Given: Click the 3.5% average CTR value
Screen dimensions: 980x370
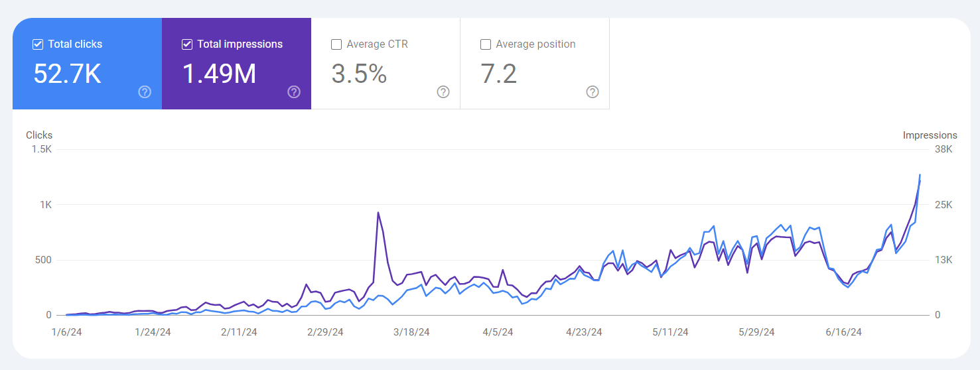Looking at the screenshot, I should pyautogui.click(x=359, y=74).
